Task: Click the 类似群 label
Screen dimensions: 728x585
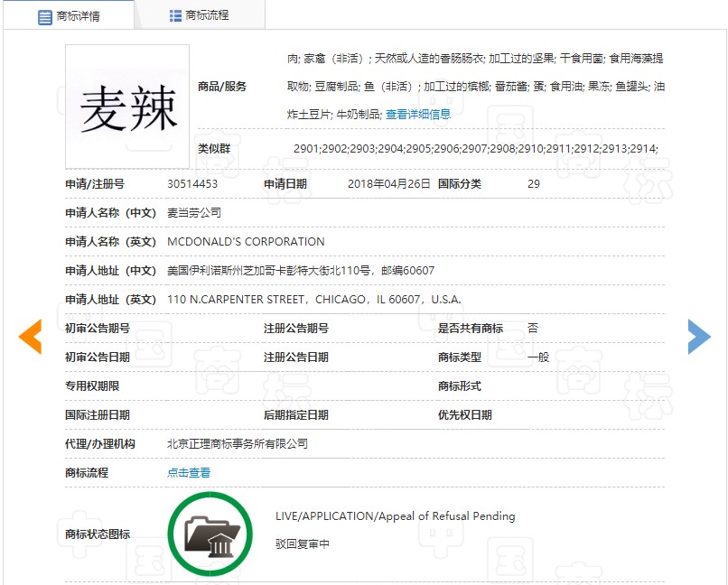Action: [214, 148]
